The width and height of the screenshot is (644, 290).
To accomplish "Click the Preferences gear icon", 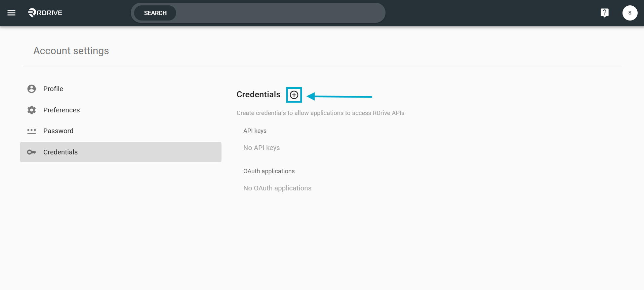I will 32,110.
